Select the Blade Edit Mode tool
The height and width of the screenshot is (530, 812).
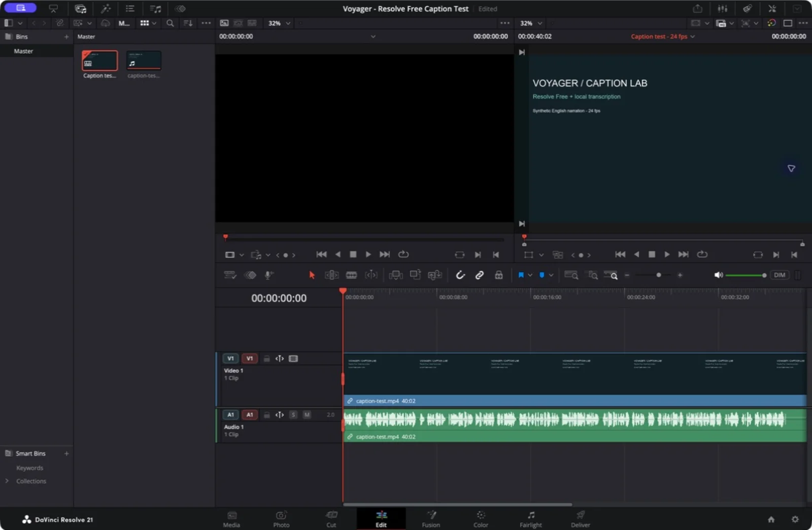tap(351, 275)
